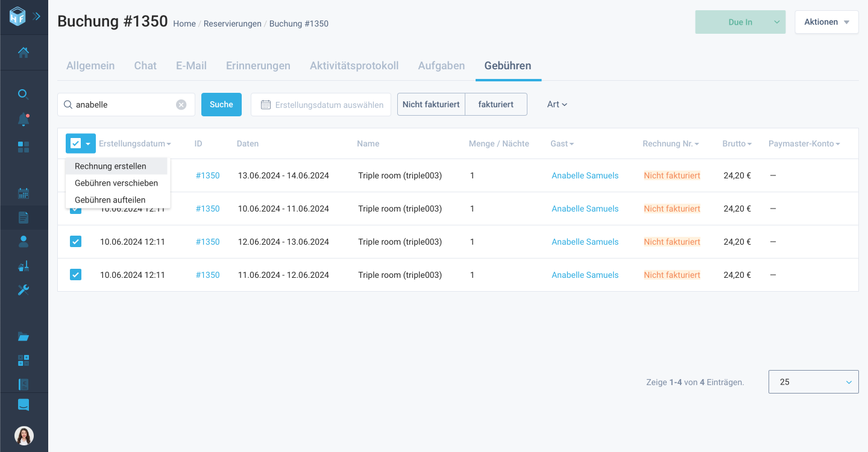Screen dimensions: 868x452
Task: Sort by Erstellungsdatum column
Action: (135, 144)
